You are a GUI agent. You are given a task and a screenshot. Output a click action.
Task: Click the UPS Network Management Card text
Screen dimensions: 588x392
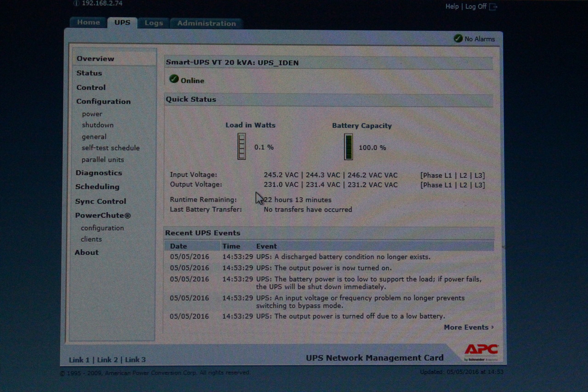click(375, 358)
